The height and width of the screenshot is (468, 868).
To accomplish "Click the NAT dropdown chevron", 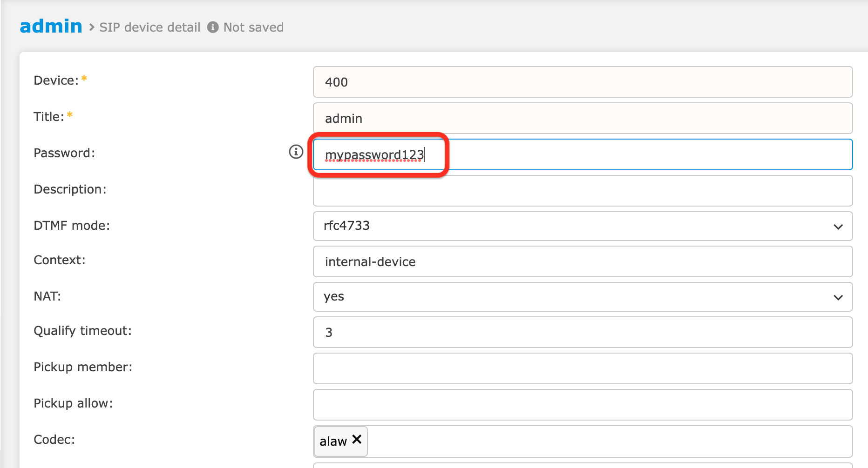I will click(x=838, y=297).
